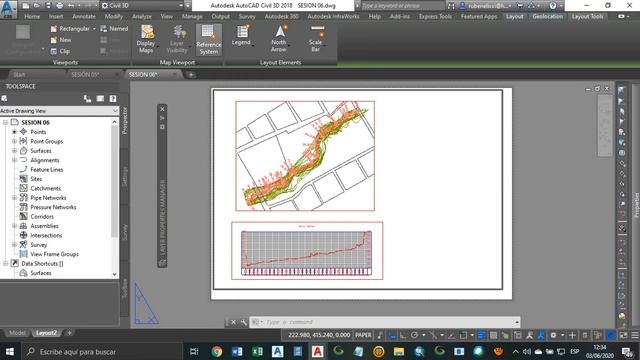
Task: Choose the Clip viewport tool
Action: click(x=60, y=51)
